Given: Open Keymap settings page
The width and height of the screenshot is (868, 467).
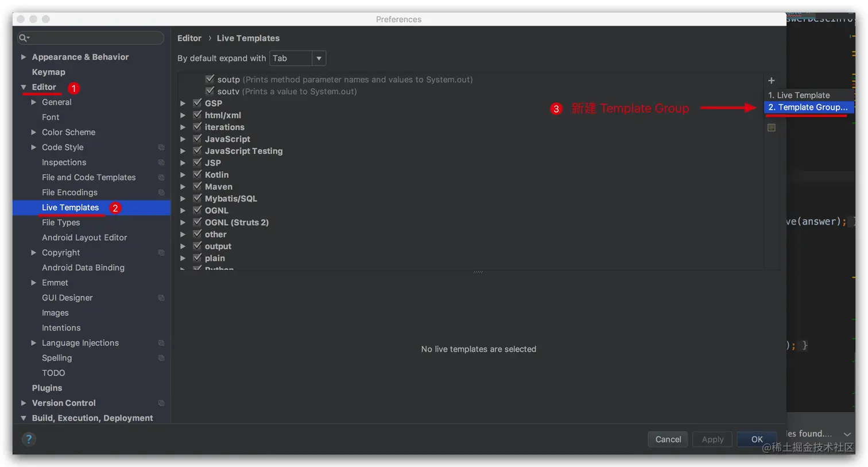Looking at the screenshot, I should click(x=49, y=72).
